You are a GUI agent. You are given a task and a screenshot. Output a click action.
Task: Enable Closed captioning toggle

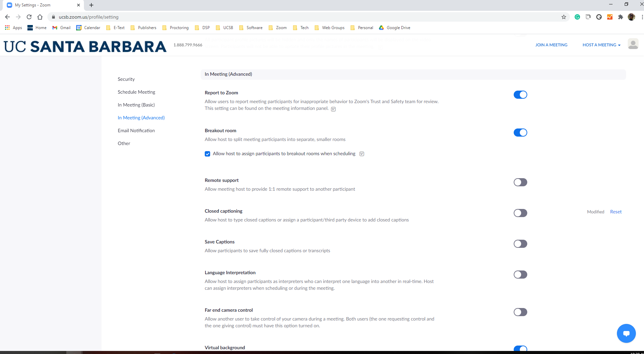(520, 213)
